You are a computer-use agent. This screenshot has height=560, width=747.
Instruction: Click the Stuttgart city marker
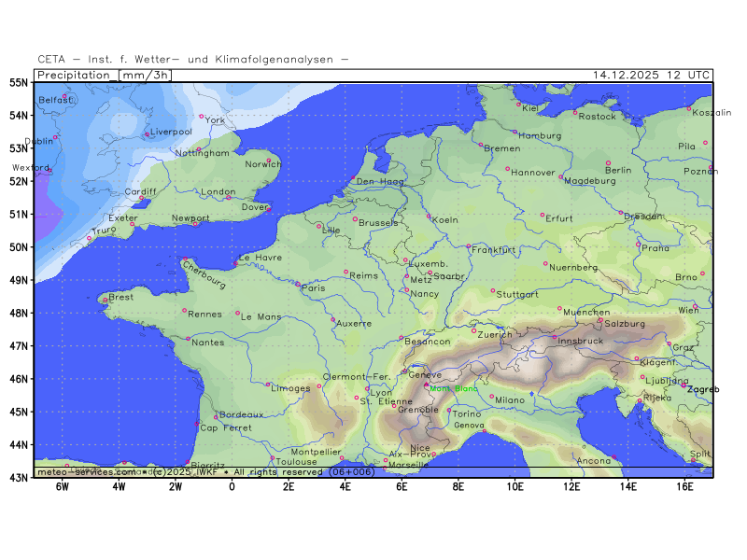click(x=492, y=290)
